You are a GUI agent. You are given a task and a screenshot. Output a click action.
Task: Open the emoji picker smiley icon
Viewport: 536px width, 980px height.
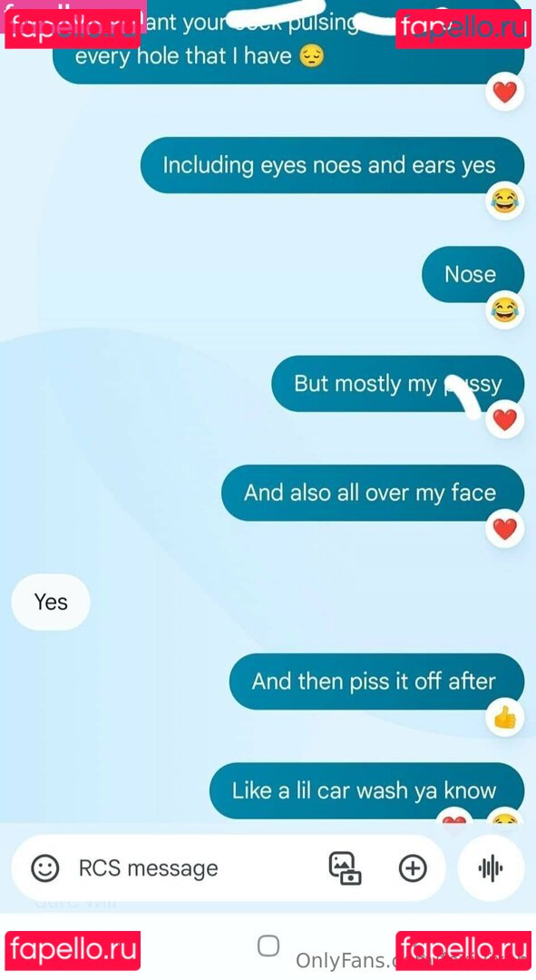tap(45, 868)
